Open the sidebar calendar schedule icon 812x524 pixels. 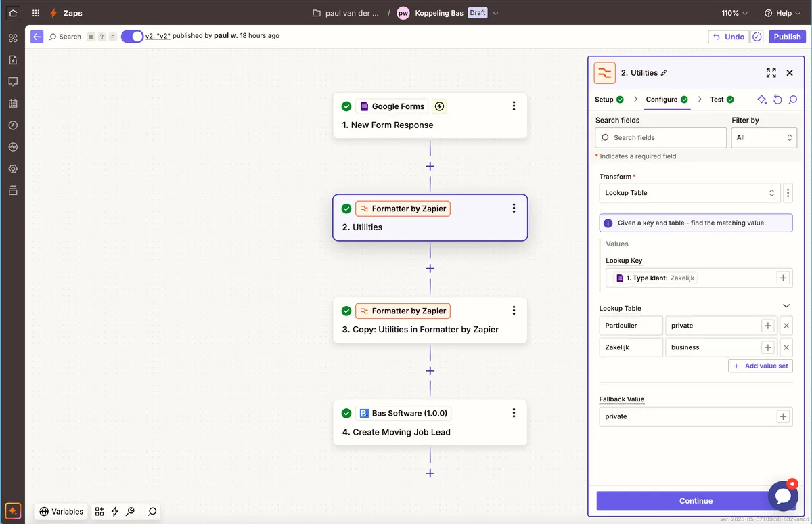click(x=13, y=104)
